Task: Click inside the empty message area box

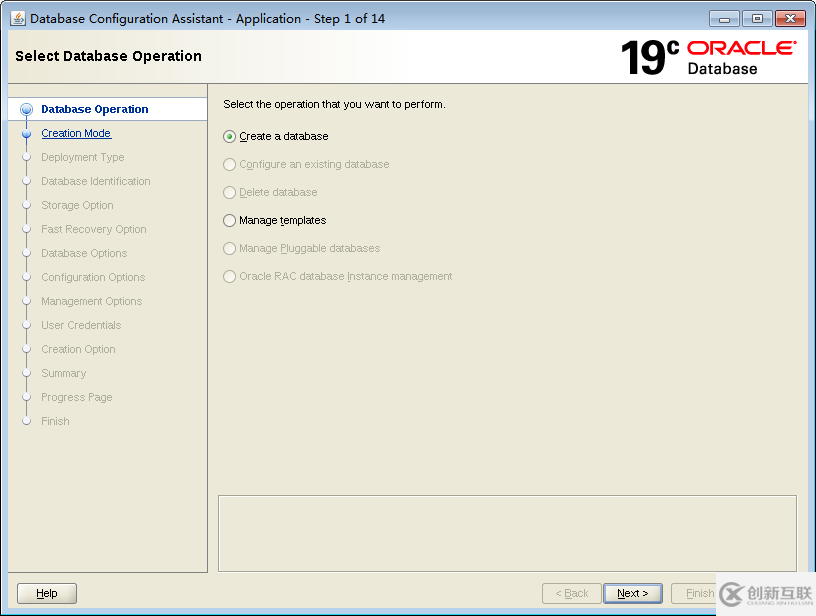Action: click(507, 533)
